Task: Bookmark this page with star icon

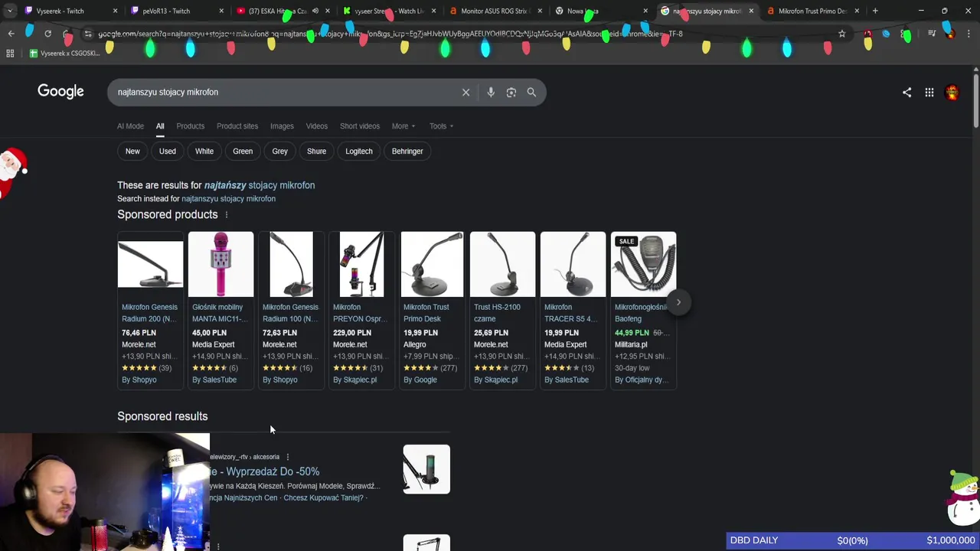Action: [841, 34]
